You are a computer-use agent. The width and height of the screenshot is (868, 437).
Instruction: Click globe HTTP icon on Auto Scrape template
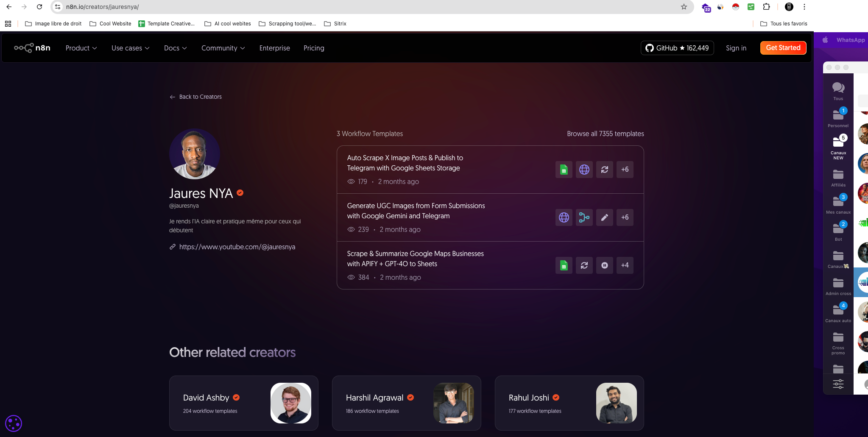584,170
